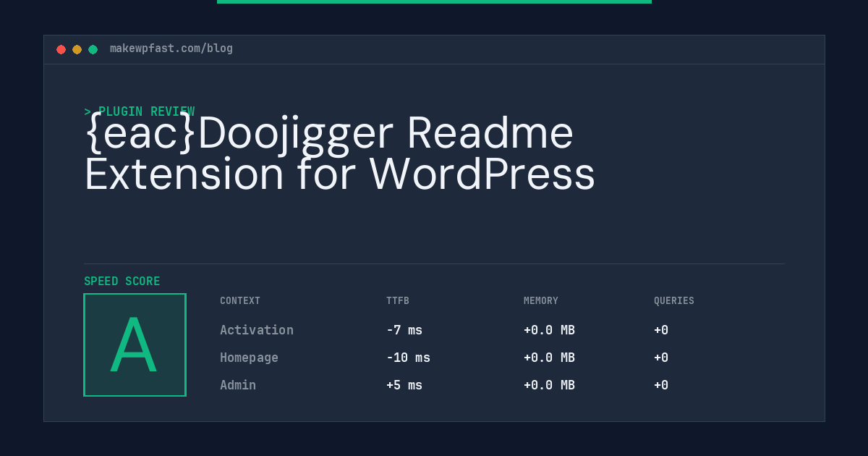Click the Admin memory +0.0 MB value
868x456 pixels.
click(549, 385)
